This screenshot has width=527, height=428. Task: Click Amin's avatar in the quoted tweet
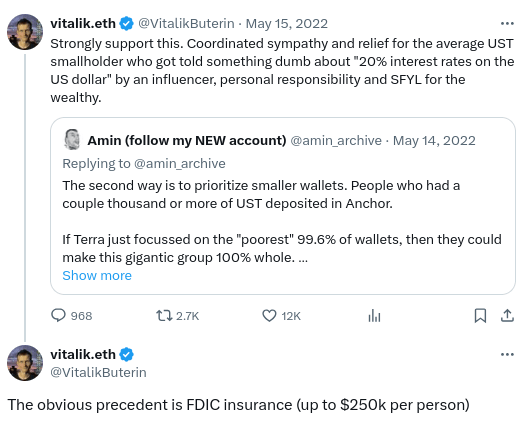72,139
